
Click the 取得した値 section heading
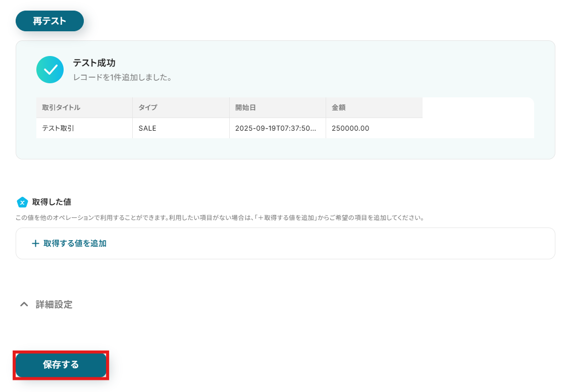click(51, 202)
